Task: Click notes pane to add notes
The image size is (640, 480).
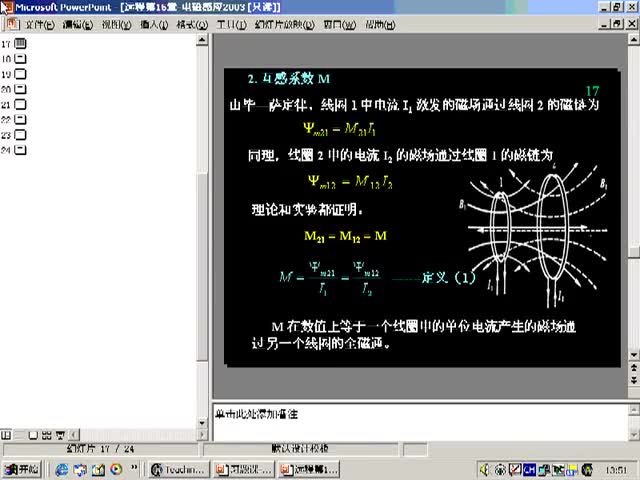Action: [420, 422]
